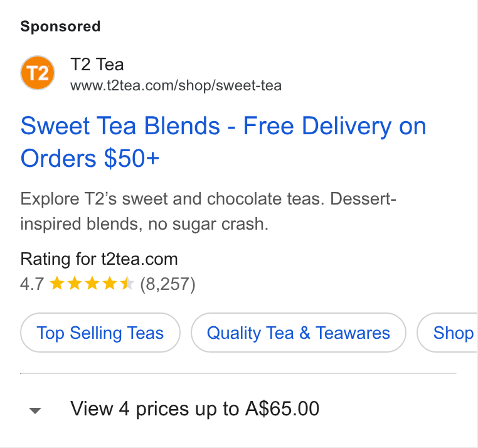Viewport: 478px width, 448px height.
Task: Expand prices using the down arrow
Action: click(x=35, y=410)
